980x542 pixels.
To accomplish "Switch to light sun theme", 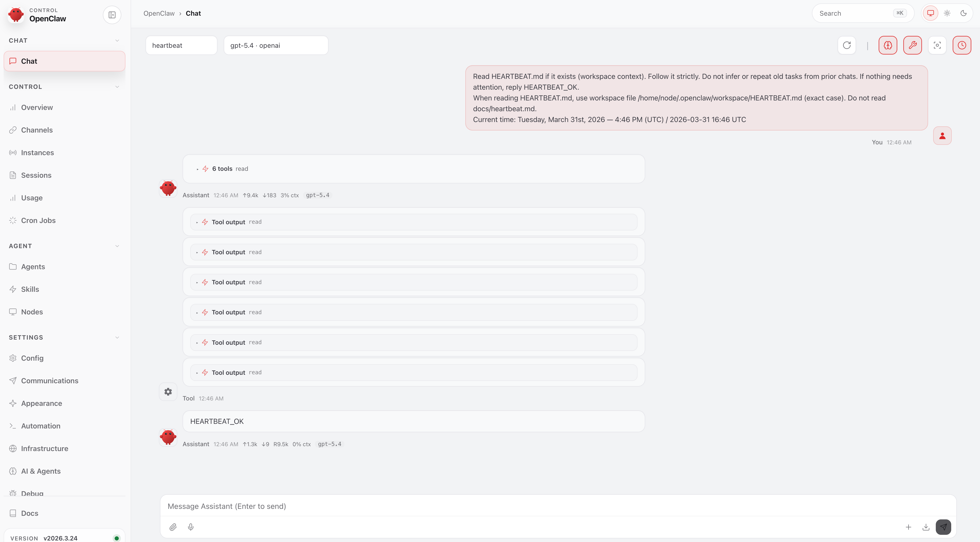I will tap(947, 13).
